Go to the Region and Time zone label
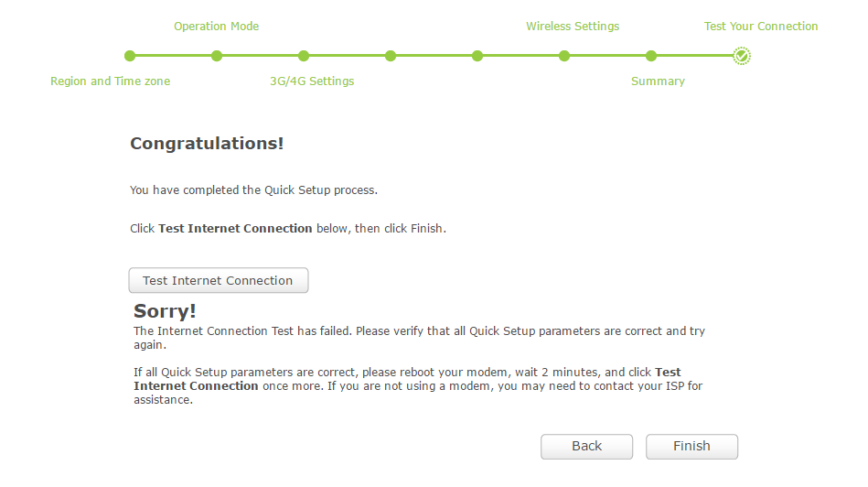This screenshot has width=868, height=487. 110,81
